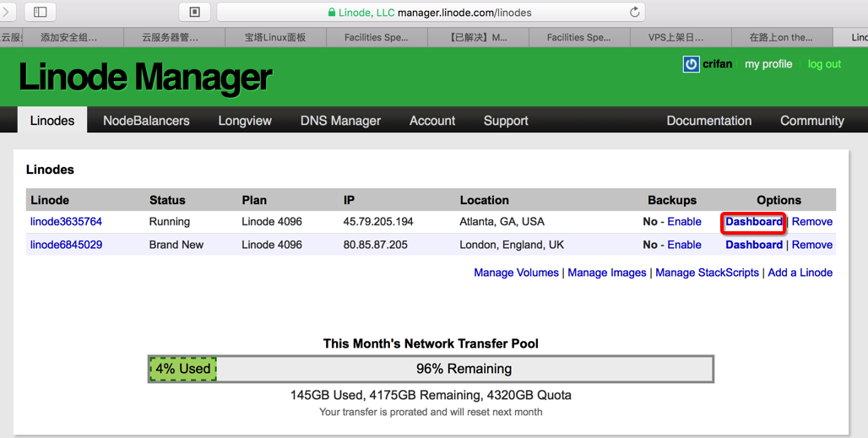Open the 在路上on the browser tab
This screenshot has height=438, width=868.
(x=781, y=38)
